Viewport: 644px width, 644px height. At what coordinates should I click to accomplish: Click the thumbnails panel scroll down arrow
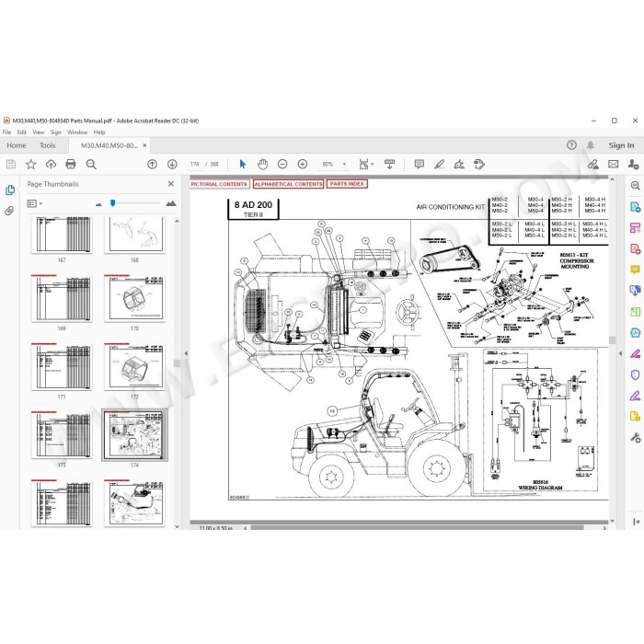(177, 526)
